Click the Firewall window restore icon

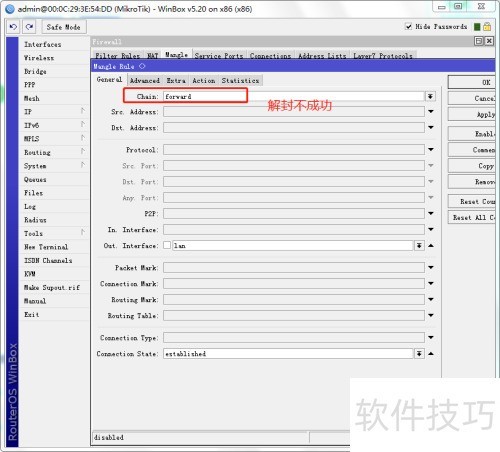click(479, 41)
